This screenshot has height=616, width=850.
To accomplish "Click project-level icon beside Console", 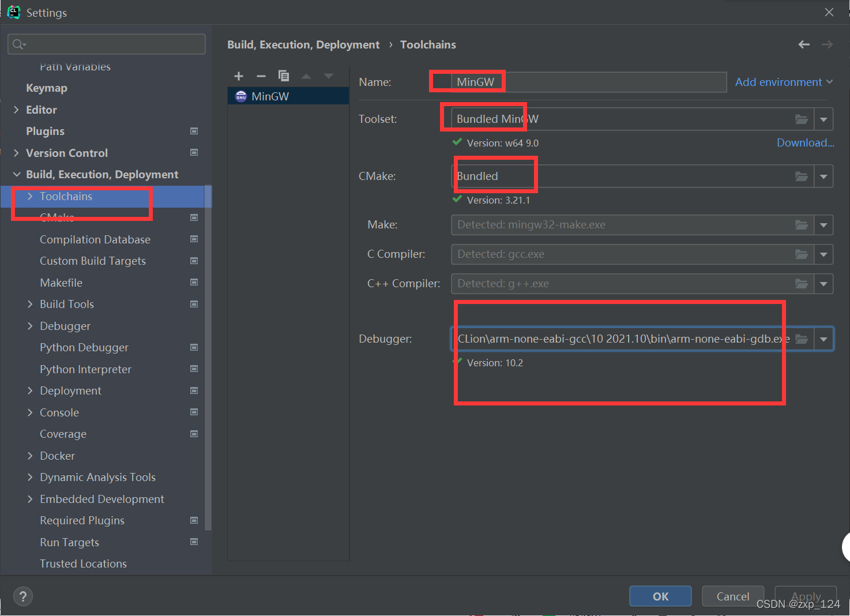I will pos(194,412).
